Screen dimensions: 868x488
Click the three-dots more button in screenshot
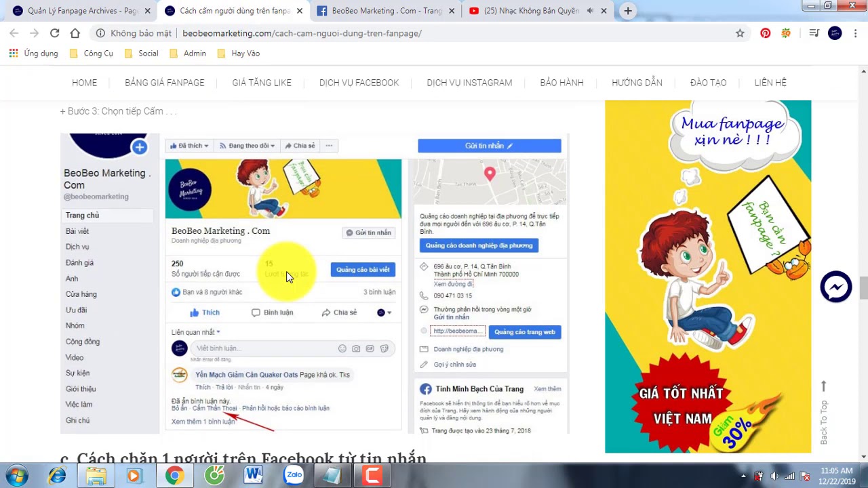point(329,146)
